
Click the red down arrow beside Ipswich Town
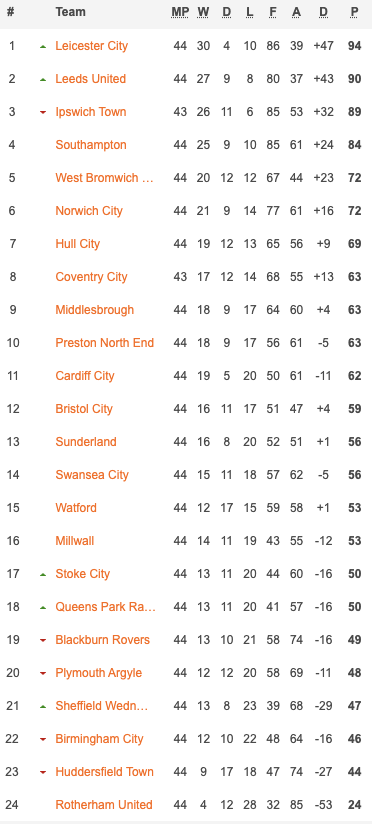pos(43,112)
